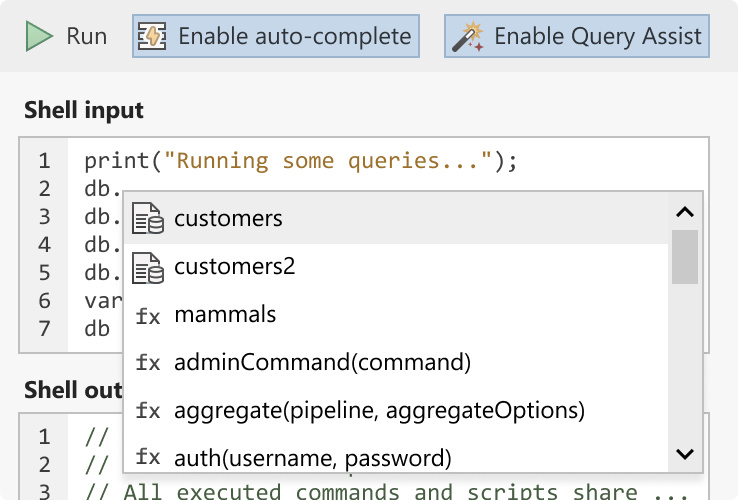Choose the mammals suggestion
Screen dimensions: 738x500
click(x=396, y=315)
